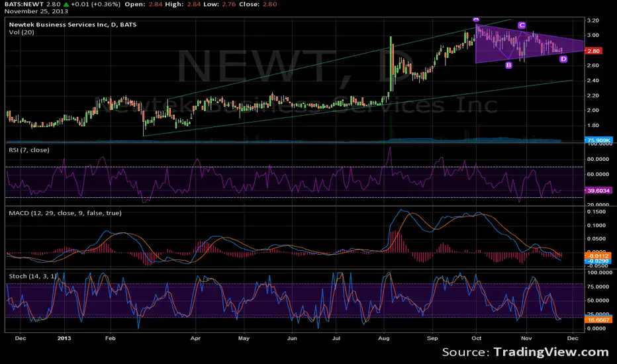Click the Close: 2.80 value

click(258, 5)
